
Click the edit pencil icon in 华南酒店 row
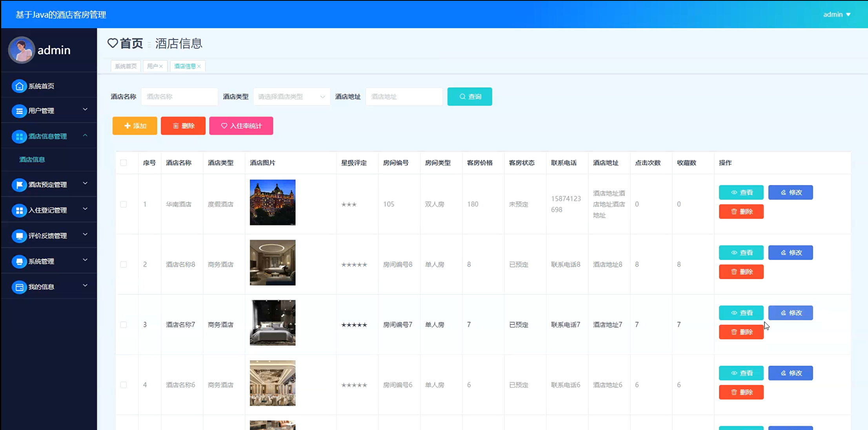[x=783, y=192]
